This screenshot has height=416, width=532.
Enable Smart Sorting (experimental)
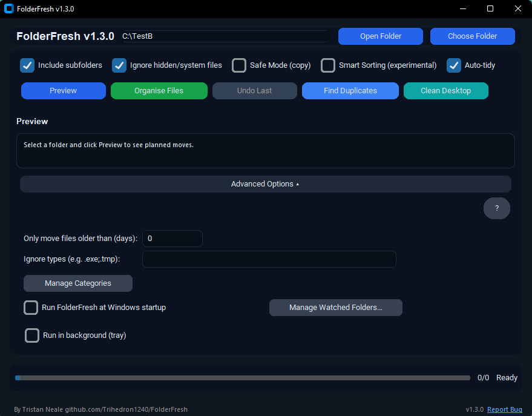[328, 65]
